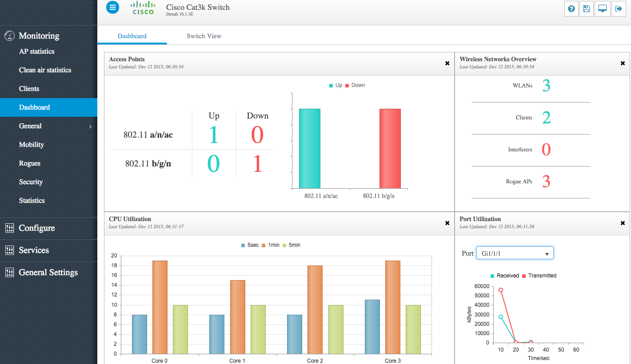631x364 pixels.
Task: Click the logout arrow icon
Action: (618, 9)
